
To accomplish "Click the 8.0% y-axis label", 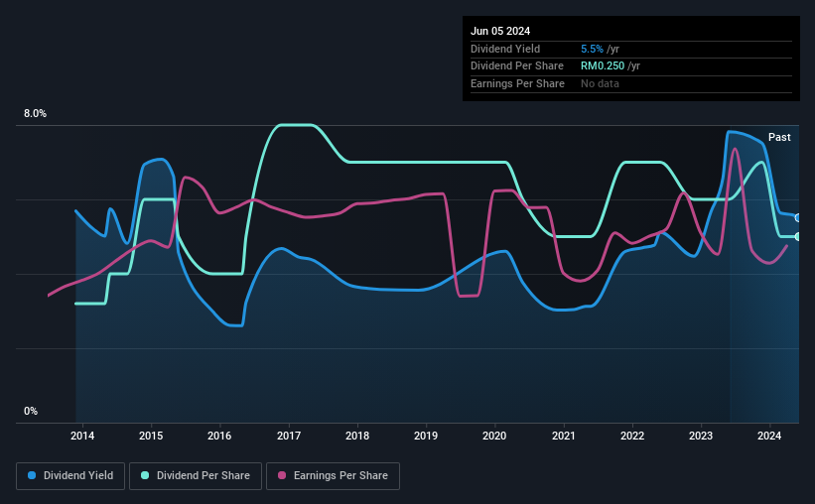I will [x=35, y=114].
